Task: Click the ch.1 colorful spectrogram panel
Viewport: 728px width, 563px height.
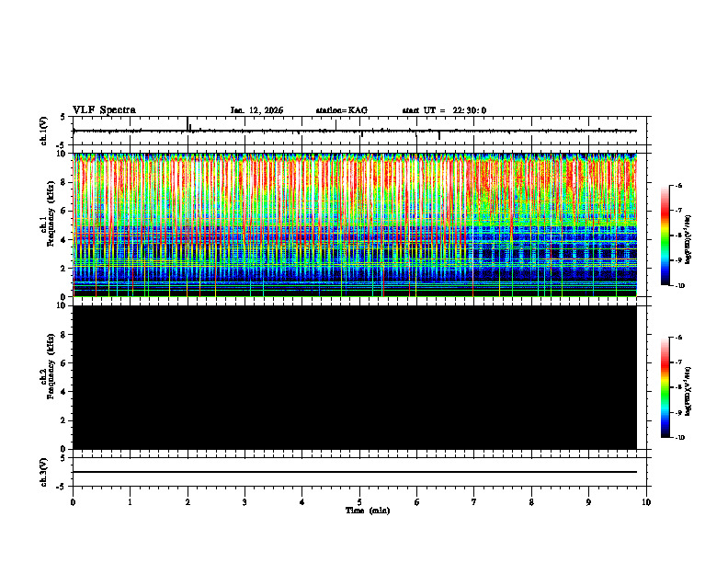Action: coord(355,224)
